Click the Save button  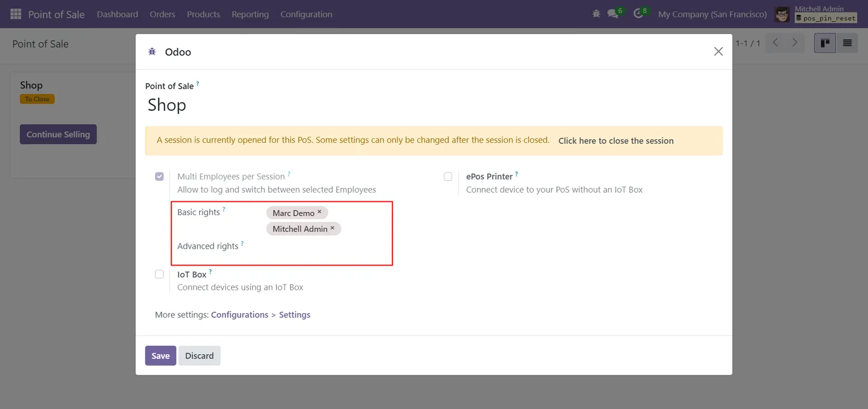pos(160,355)
